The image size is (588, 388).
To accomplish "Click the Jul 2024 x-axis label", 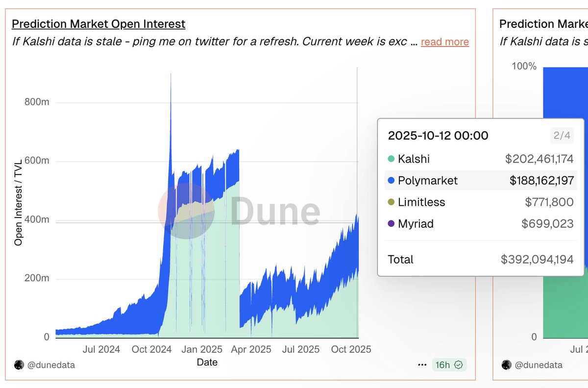I will (102, 349).
